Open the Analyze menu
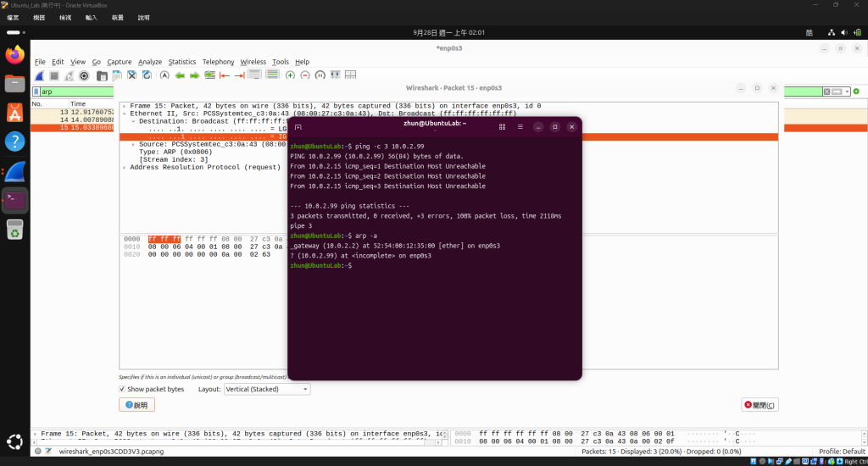 point(150,62)
